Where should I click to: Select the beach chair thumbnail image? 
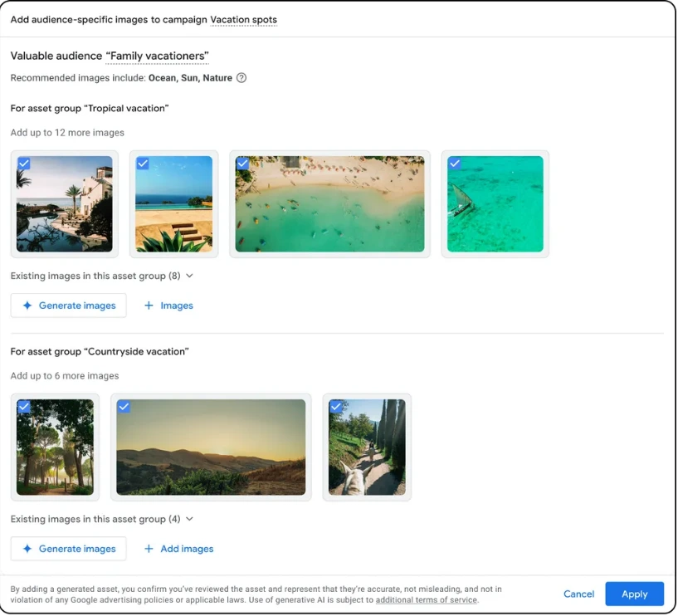point(173,202)
